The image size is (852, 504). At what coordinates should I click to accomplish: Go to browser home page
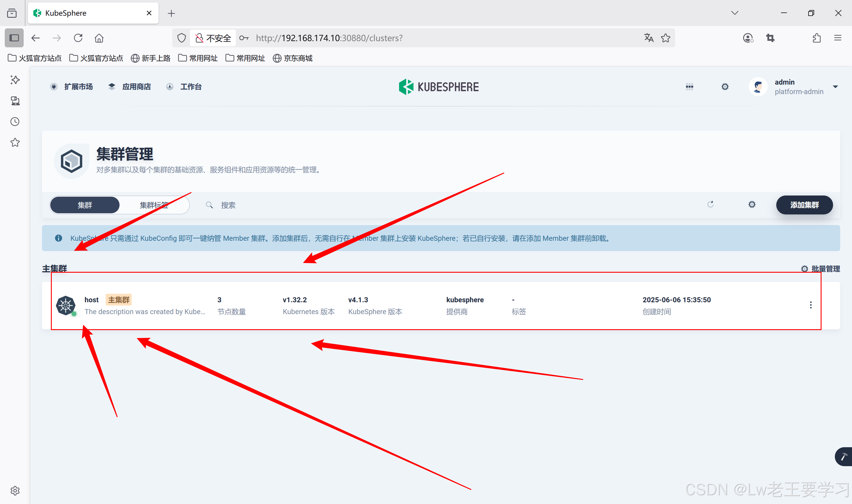click(x=99, y=38)
